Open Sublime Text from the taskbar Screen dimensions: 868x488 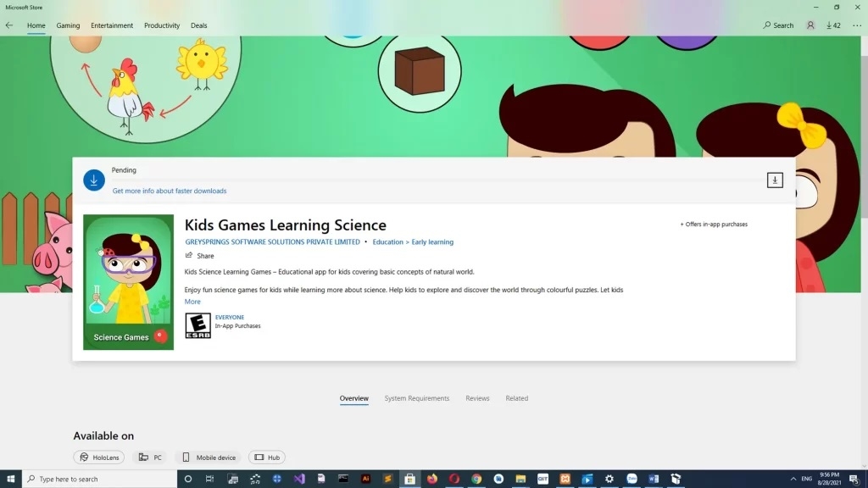(x=387, y=479)
